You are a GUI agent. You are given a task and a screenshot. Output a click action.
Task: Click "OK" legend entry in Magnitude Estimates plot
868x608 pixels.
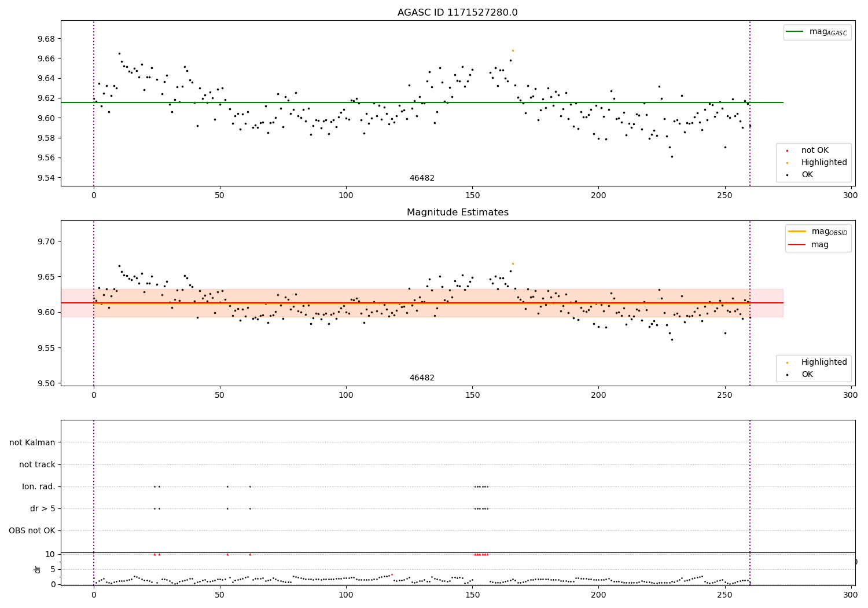coord(807,375)
